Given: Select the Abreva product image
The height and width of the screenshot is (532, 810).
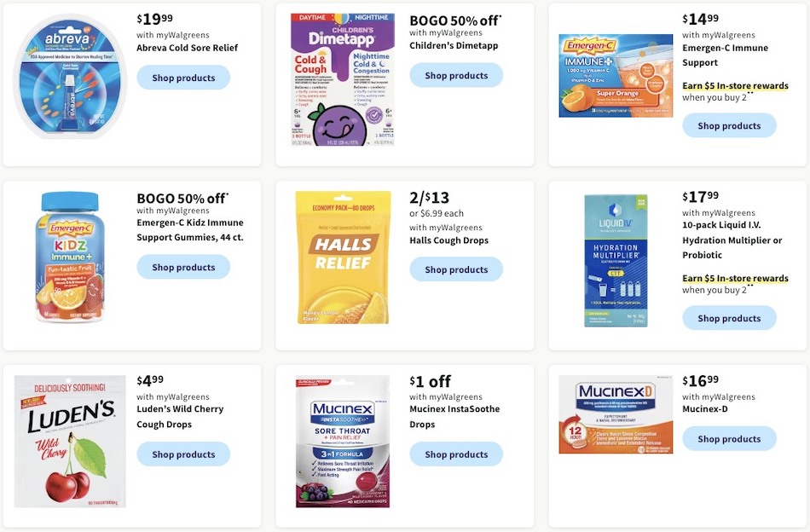Looking at the screenshot, I should tap(70, 80).
